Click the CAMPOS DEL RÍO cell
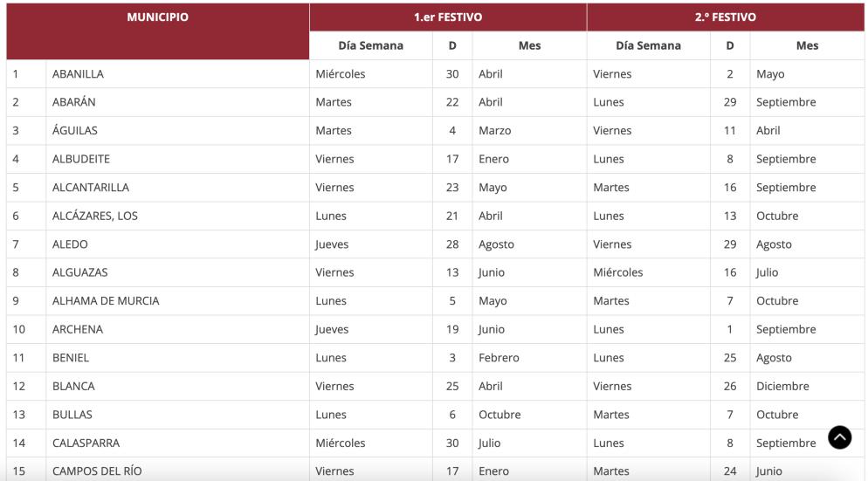The image size is (868, 481). (x=97, y=471)
